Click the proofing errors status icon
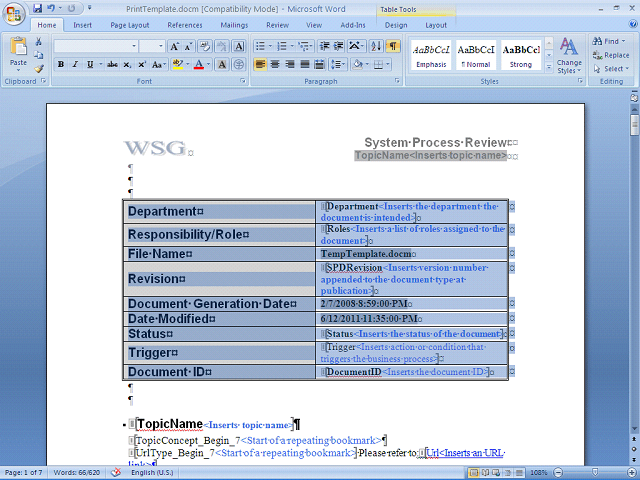This screenshot has height=480, width=640. pyautogui.click(x=116, y=472)
